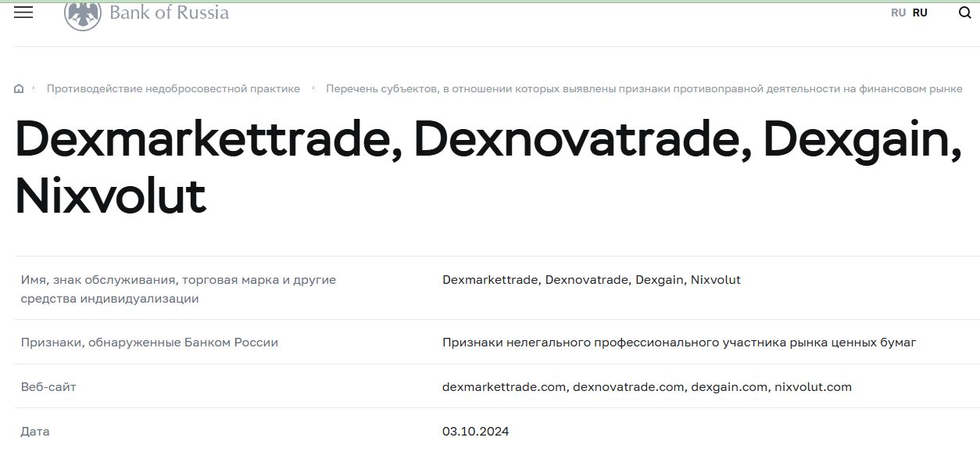This screenshot has height=452, width=980.
Task: Click the nixvolut.com address
Action: pos(813,386)
